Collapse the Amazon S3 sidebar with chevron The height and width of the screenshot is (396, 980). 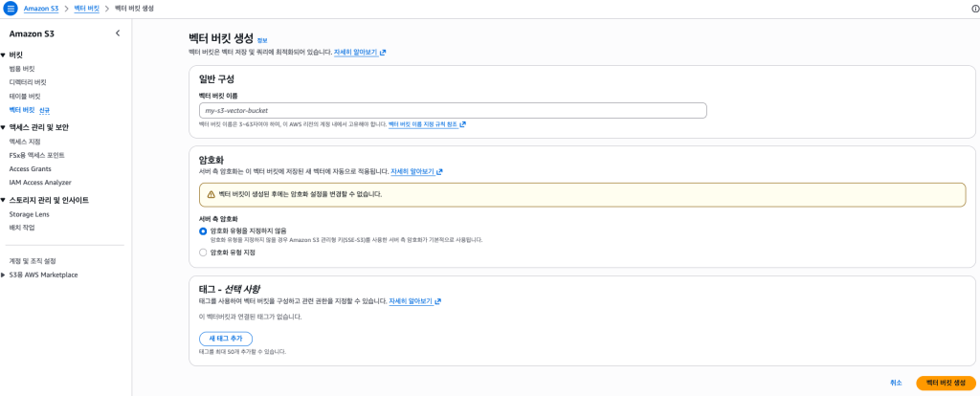[x=118, y=33]
